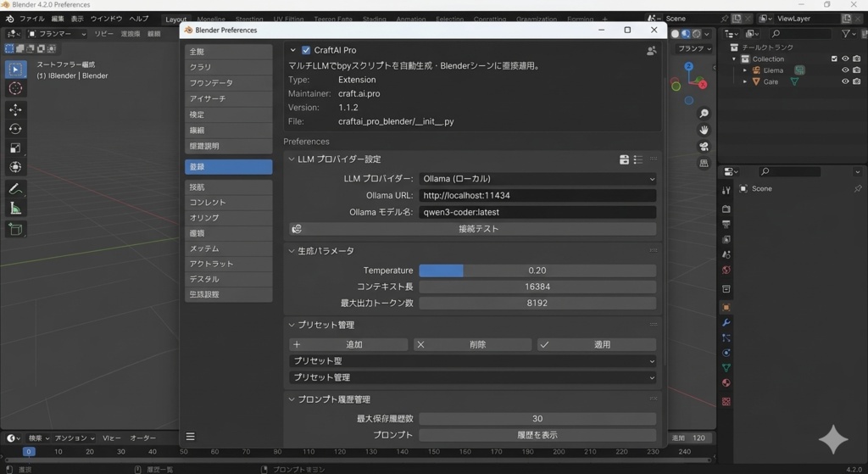Toggle the camera view icon in the viewport

(x=704, y=147)
